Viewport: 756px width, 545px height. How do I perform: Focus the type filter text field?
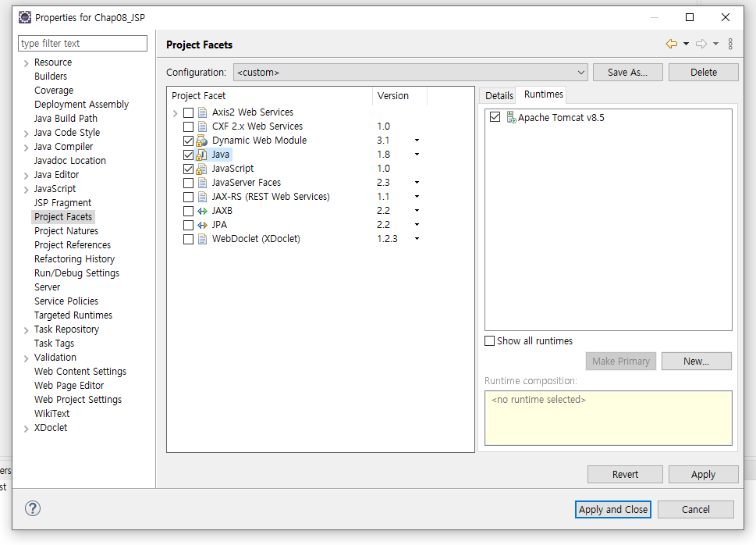(x=83, y=44)
